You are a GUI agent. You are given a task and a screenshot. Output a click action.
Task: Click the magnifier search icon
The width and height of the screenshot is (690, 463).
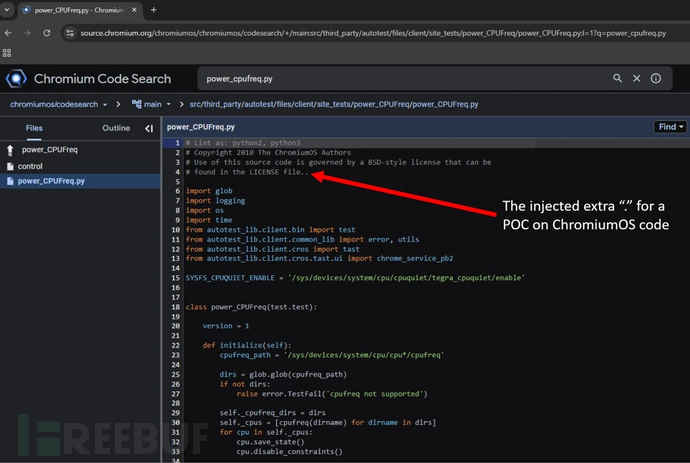pos(617,78)
